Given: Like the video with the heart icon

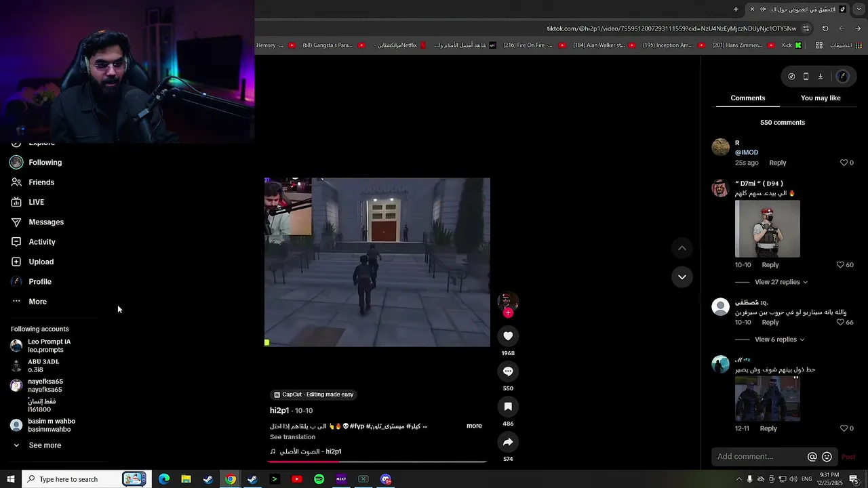Looking at the screenshot, I should point(508,336).
